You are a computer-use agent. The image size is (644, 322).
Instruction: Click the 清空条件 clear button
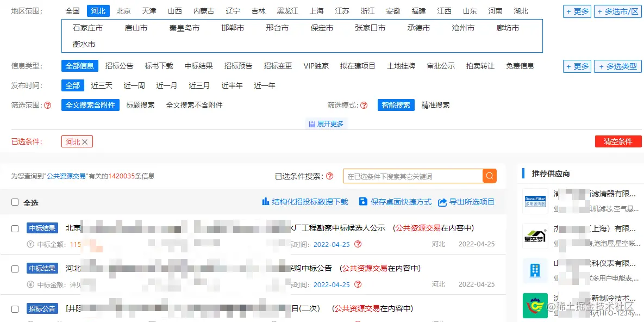click(618, 141)
